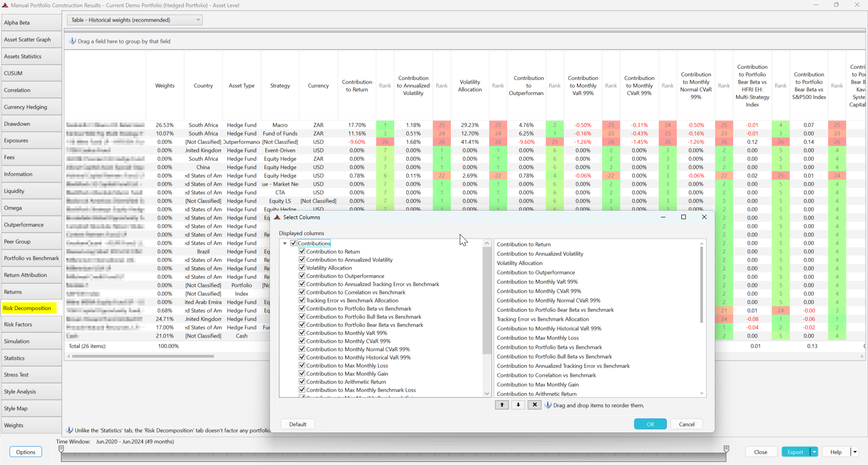Reset columns with the Default button
The width and height of the screenshot is (868, 465).
[x=297, y=424]
